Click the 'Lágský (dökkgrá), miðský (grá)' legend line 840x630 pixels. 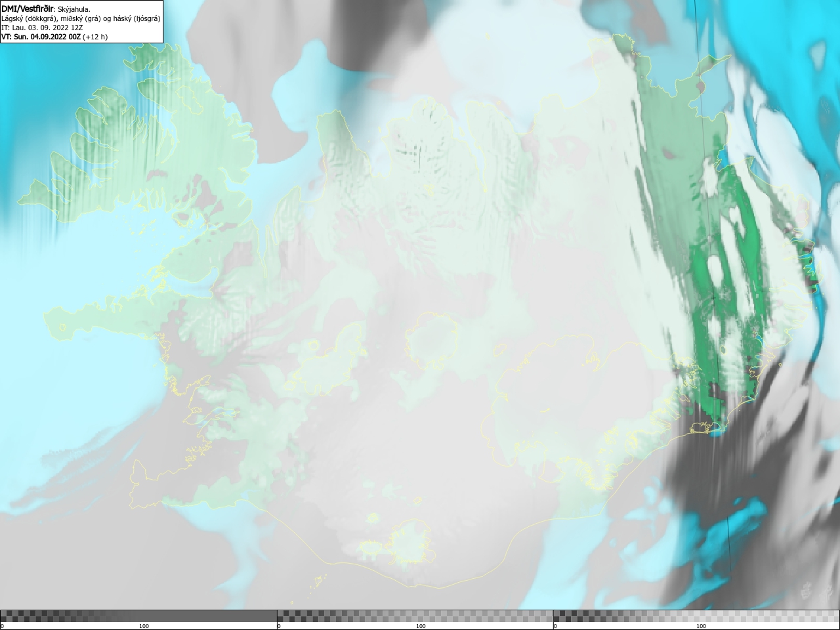tap(81, 18)
